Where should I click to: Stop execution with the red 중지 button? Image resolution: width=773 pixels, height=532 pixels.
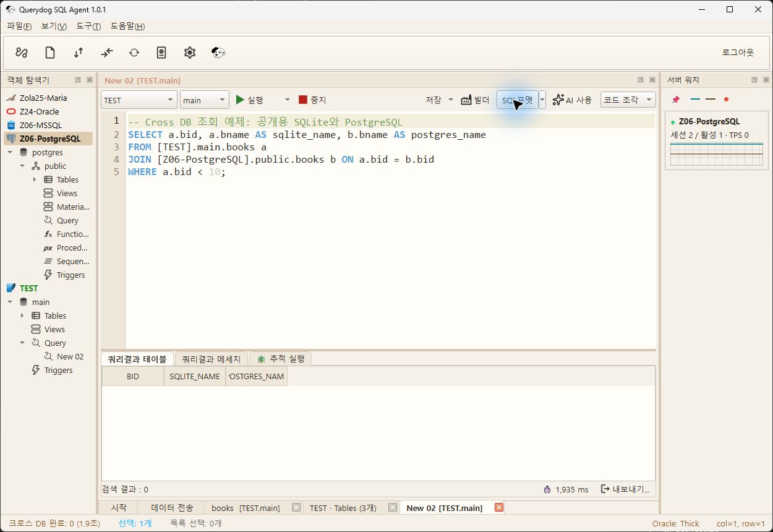312,100
